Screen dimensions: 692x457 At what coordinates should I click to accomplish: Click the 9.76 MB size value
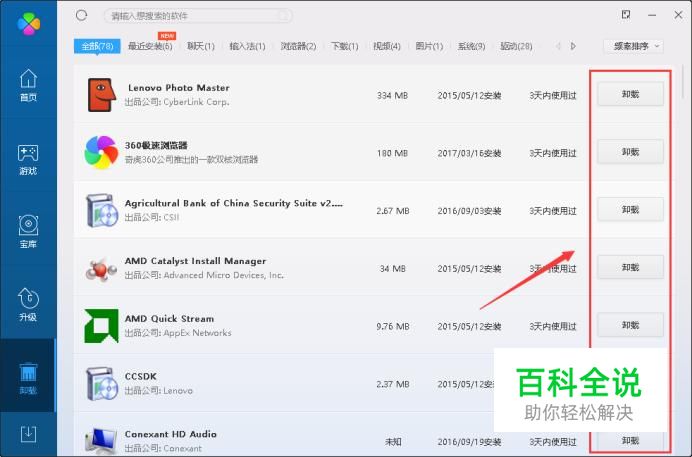click(x=393, y=326)
